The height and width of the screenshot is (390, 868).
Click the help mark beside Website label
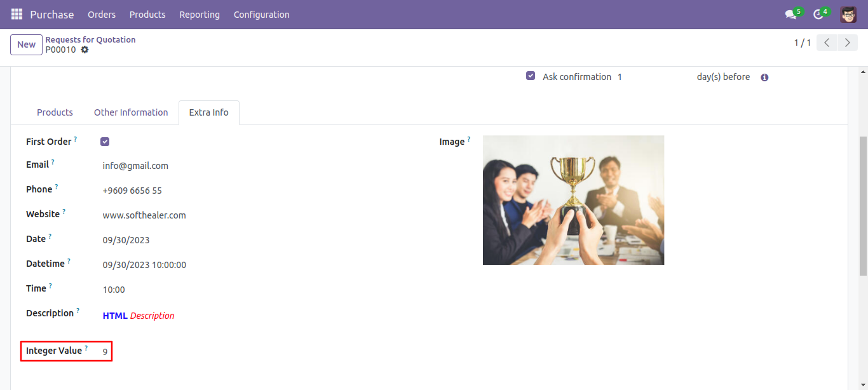64,211
